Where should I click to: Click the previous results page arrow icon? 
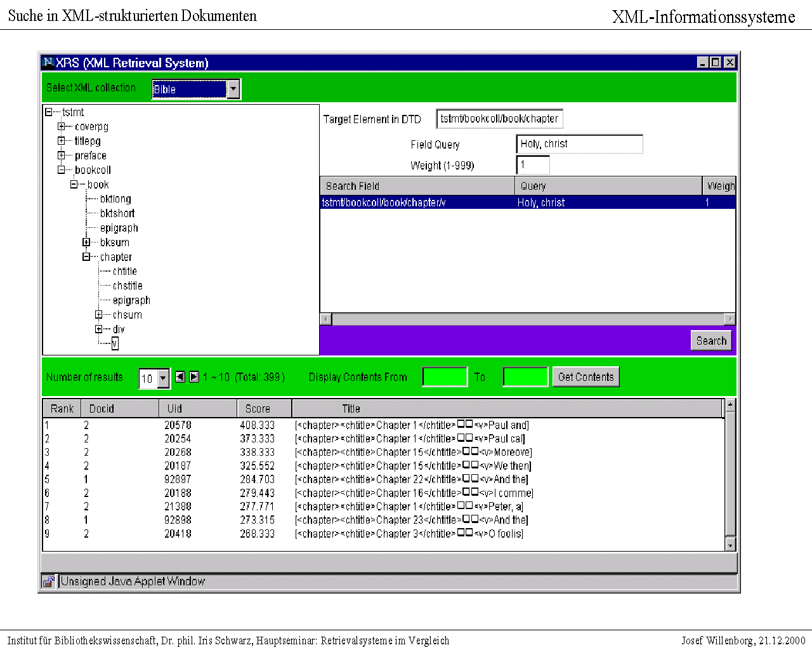(x=180, y=377)
